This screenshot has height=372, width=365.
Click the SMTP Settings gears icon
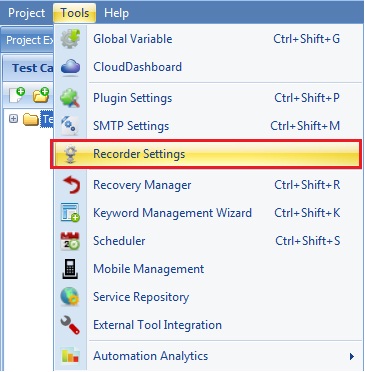70,126
